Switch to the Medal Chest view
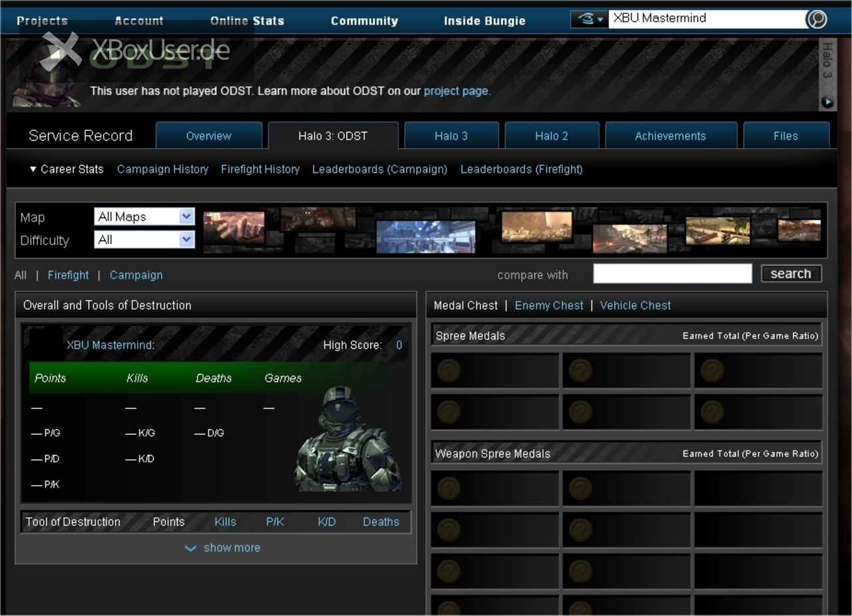The image size is (852, 616). (x=466, y=305)
